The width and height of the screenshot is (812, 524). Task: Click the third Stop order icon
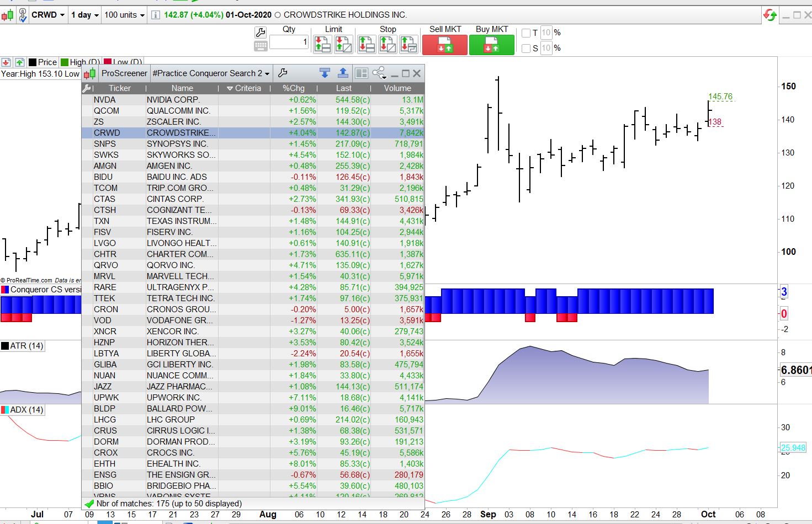[408, 44]
